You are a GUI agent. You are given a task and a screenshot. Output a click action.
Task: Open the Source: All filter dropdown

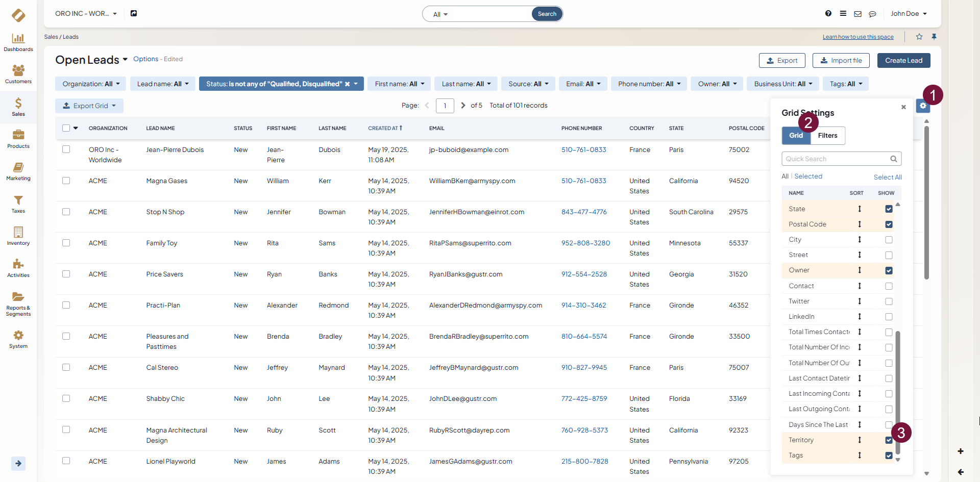point(528,84)
